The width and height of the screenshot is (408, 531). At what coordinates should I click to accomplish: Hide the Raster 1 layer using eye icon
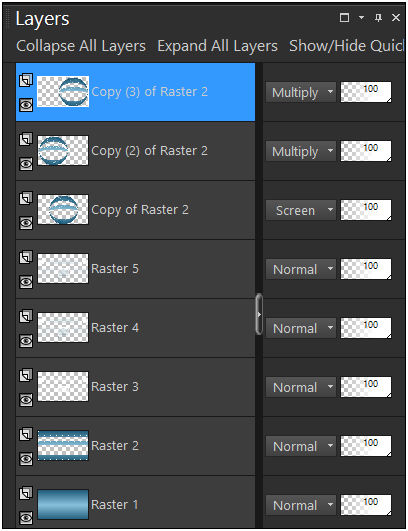pyautogui.click(x=26, y=518)
